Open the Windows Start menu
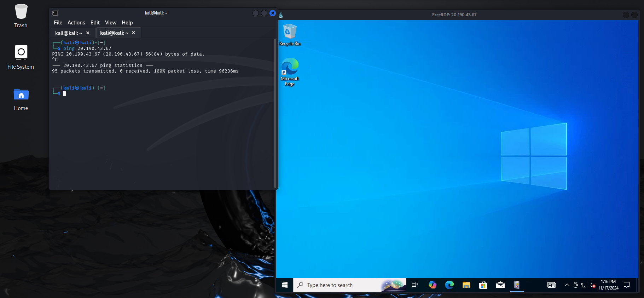Screen dimensions: 644x298 (x=285, y=285)
